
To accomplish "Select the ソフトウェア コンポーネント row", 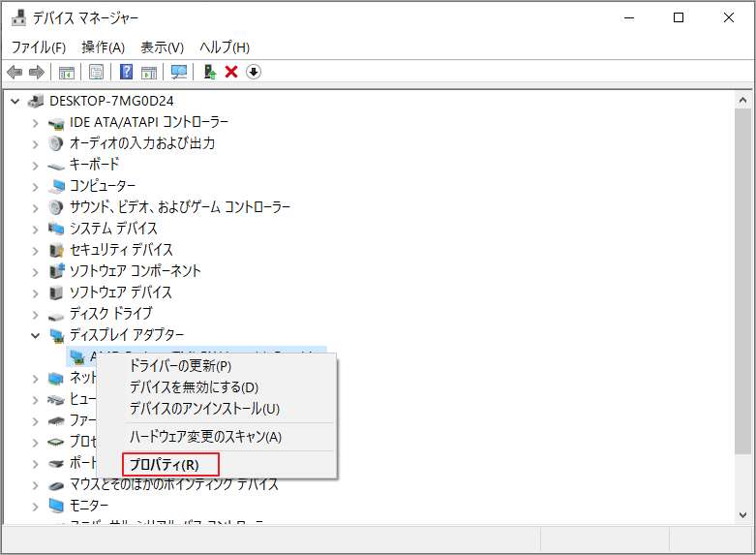I will pos(135,271).
